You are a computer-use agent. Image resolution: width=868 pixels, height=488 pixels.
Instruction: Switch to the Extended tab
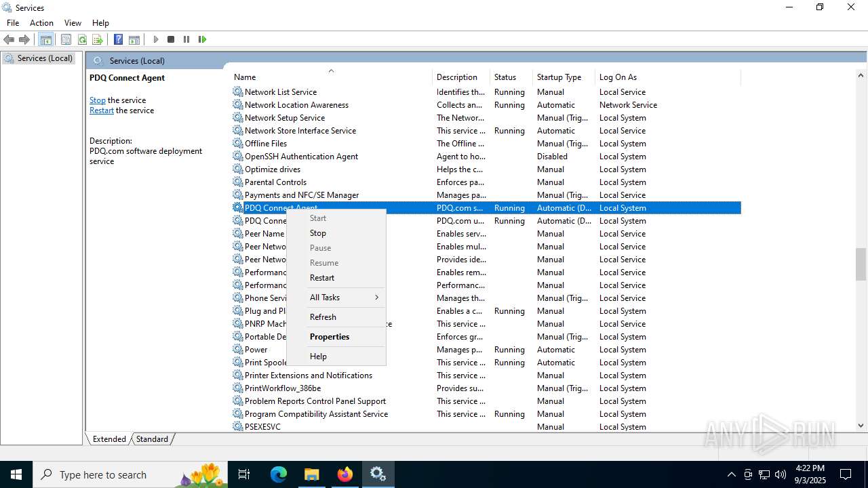[109, 439]
